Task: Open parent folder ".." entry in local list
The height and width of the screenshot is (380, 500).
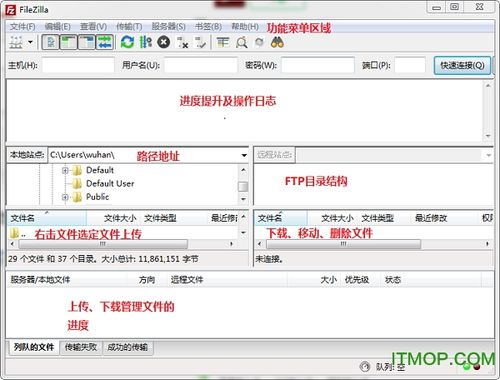Action: [19, 234]
